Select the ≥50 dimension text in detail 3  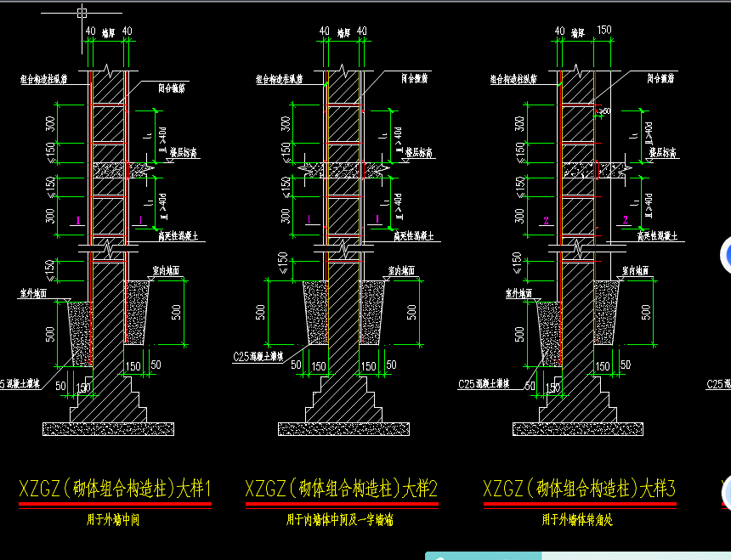604,111
